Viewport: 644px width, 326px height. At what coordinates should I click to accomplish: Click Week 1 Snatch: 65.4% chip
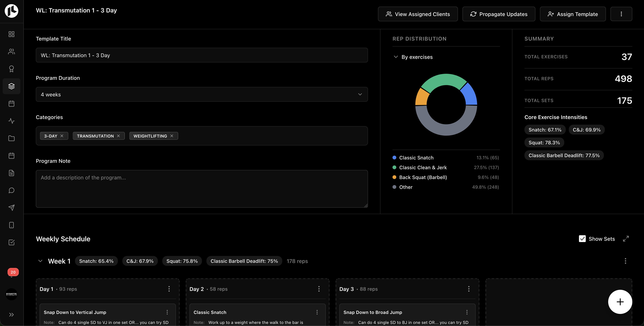coord(96,261)
